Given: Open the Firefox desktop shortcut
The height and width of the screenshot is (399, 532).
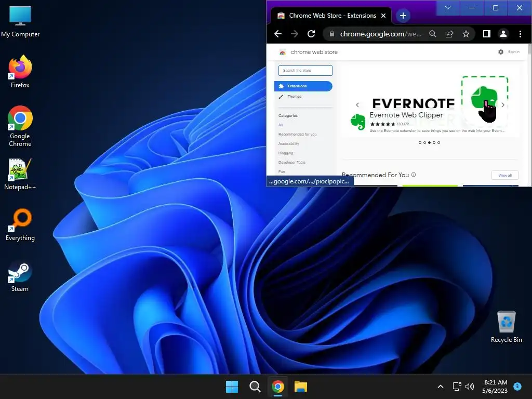Looking at the screenshot, I should click(20, 72).
